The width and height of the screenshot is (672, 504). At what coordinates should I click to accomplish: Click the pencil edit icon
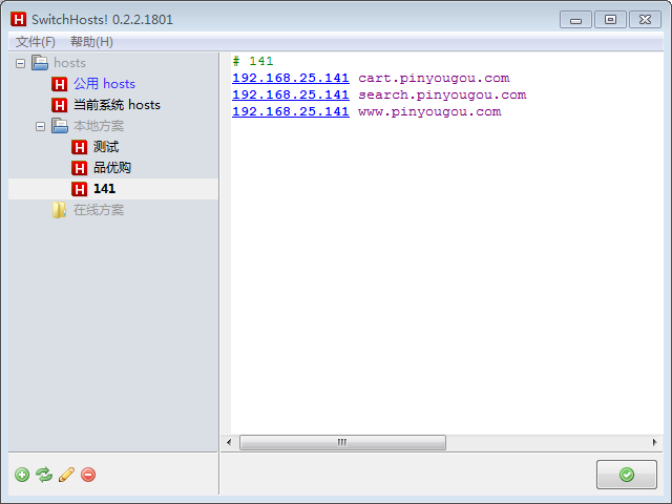point(66,474)
